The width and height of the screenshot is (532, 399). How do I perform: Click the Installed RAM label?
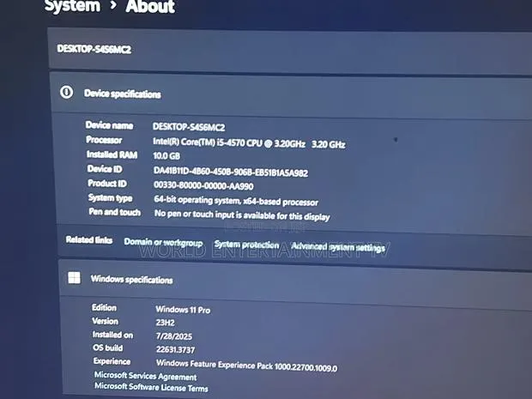pos(112,154)
